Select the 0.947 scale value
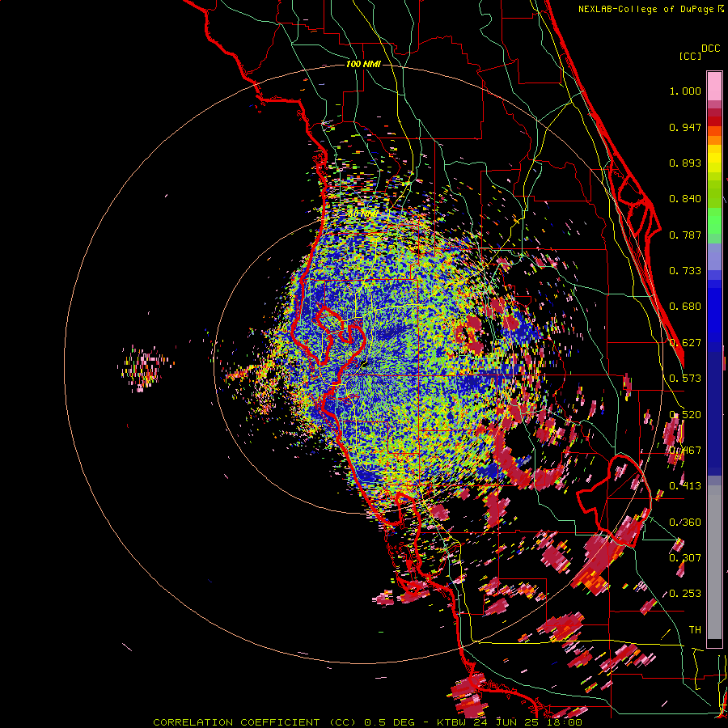The image size is (728, 728). (x=685, y=127)
